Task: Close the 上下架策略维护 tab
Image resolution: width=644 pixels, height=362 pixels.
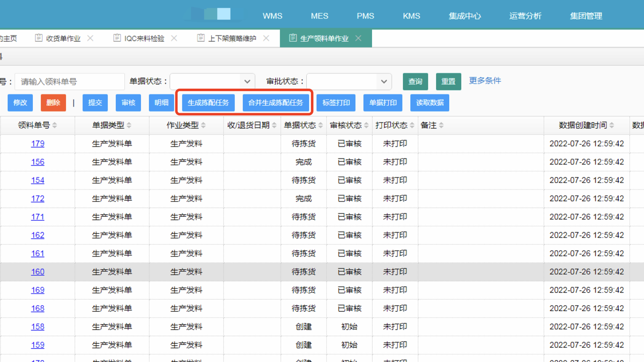Action: point(266,38)
